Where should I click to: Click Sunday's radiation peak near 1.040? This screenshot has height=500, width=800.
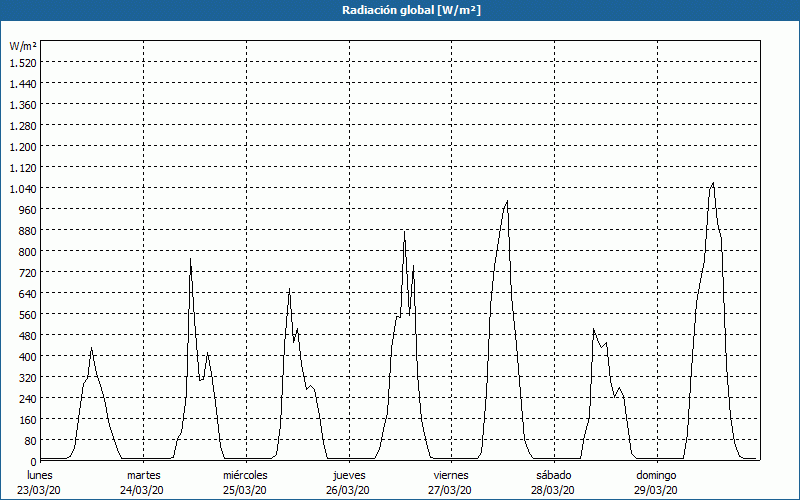(713, 184)
